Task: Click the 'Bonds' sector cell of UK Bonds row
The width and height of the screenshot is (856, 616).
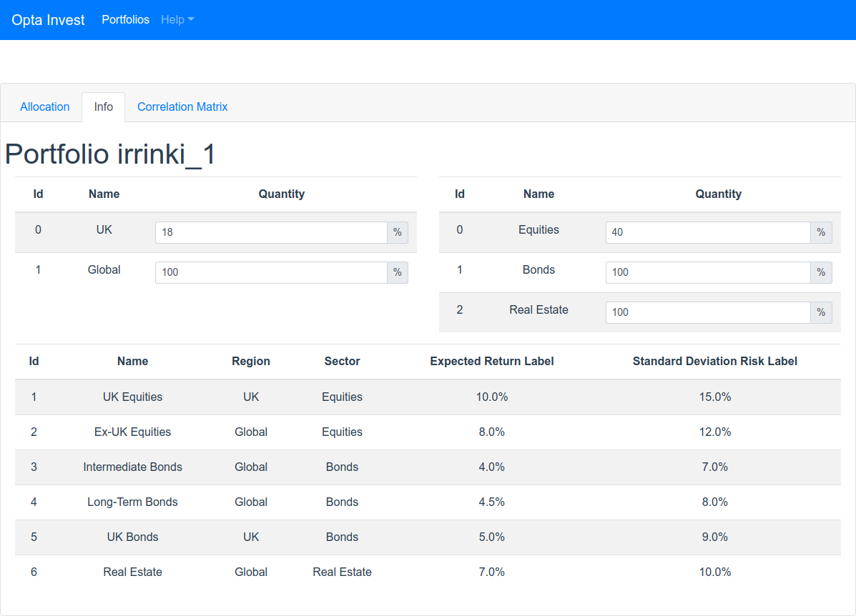Action: click(x=343, y=537)
